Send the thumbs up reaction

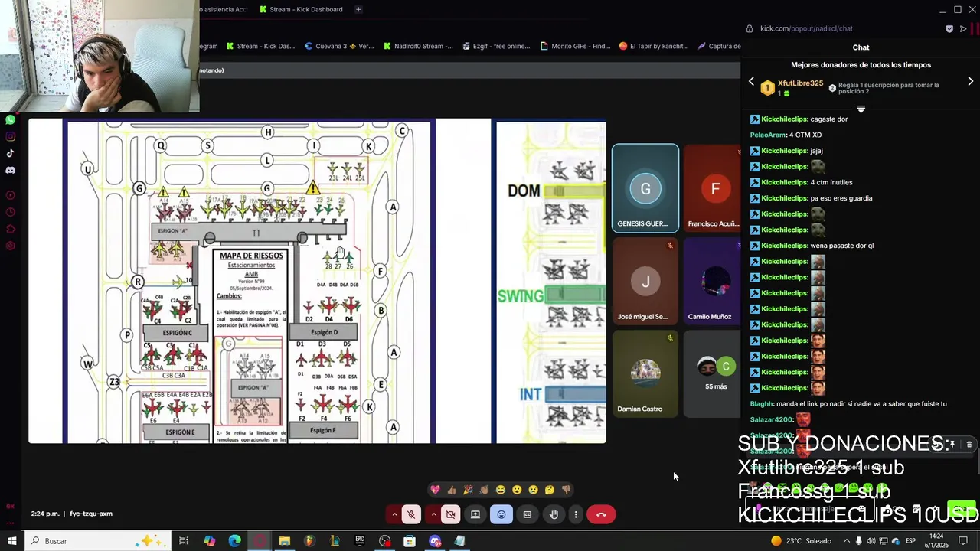(452, 490)
